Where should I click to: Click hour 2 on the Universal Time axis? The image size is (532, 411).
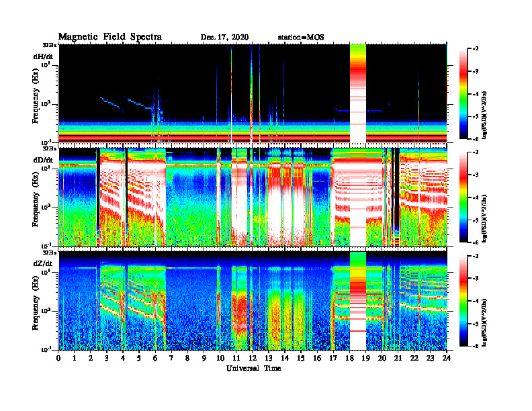coord(91,359)
